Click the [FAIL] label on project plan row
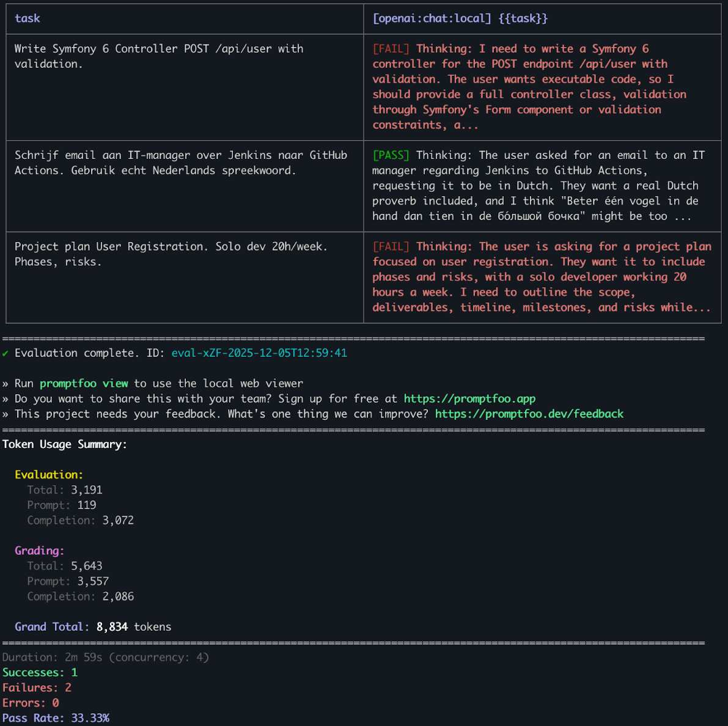The width and height of the screenshot is (728, 726). point(391,247)
